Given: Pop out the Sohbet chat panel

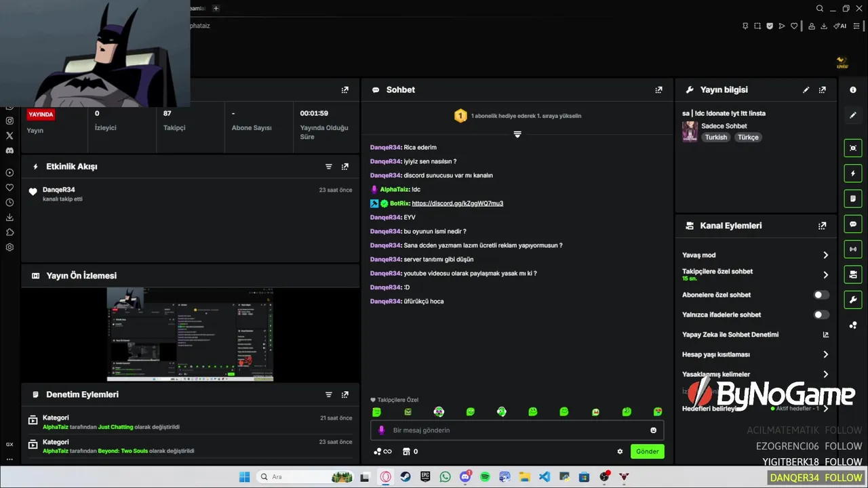Looking at the screenshot, I should point(658,89).
